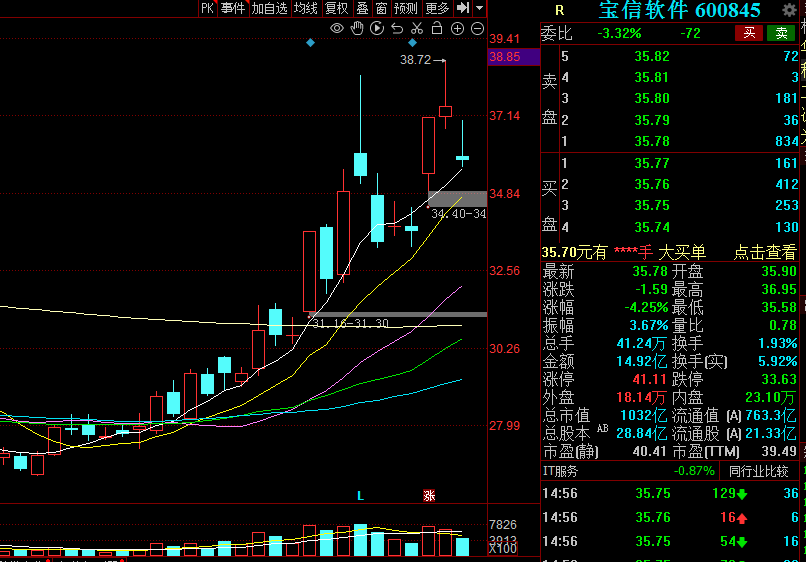The height and width of the screenshot is (562, 806).
Task: Open the 复权 adjustment menu
Action: pos(337,8)
